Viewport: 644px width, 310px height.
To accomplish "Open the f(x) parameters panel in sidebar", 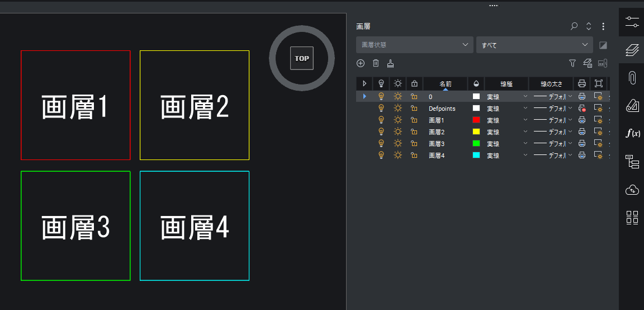I will 632,133.
